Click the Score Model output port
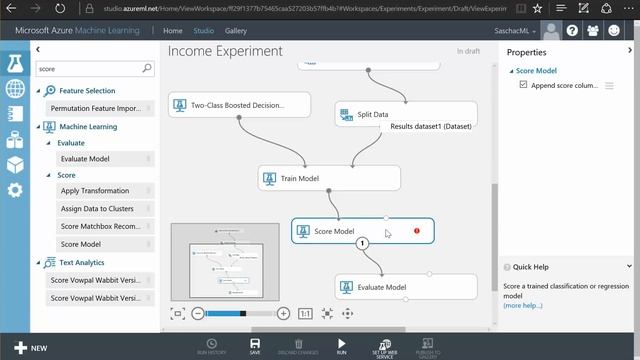The image size is (640, 360). 362,244
